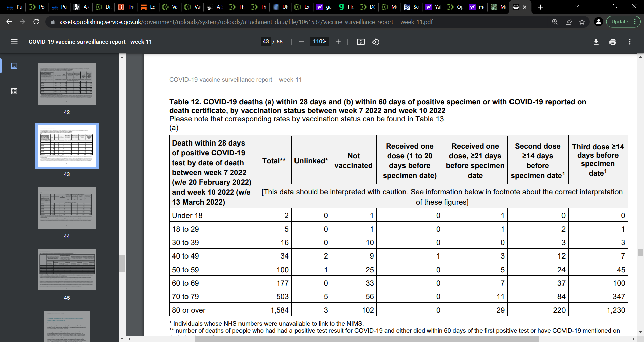644x342 pixels.
Task: Show thumbnails view in sidebar
Action: (14, 66)
